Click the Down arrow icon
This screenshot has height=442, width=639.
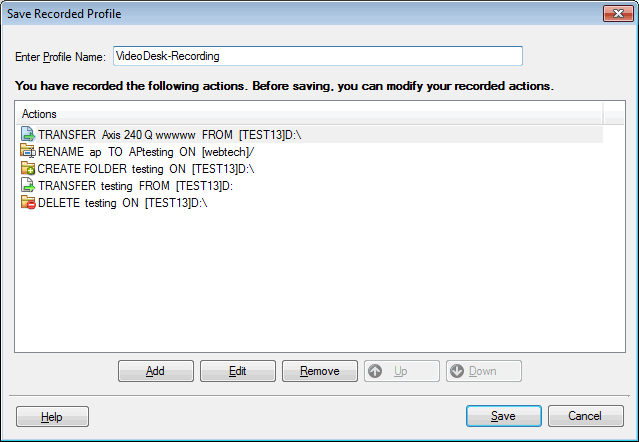[x=457, y=371]
